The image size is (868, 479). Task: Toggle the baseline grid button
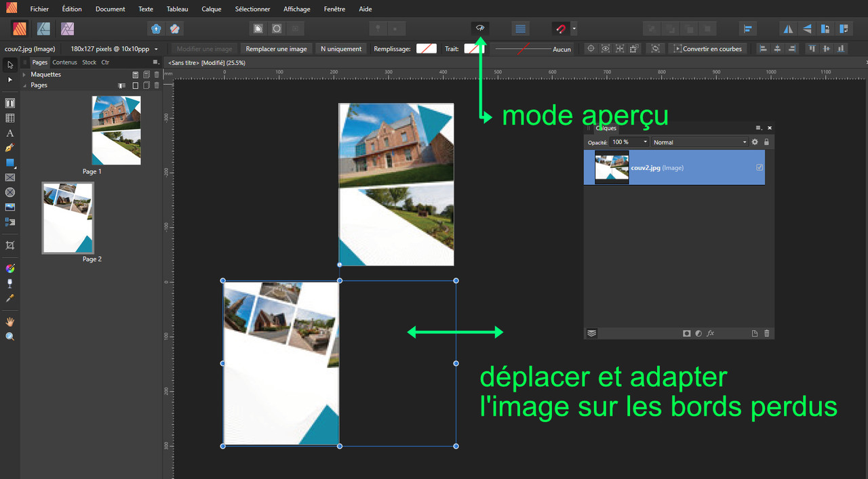[x=520, y=28]
